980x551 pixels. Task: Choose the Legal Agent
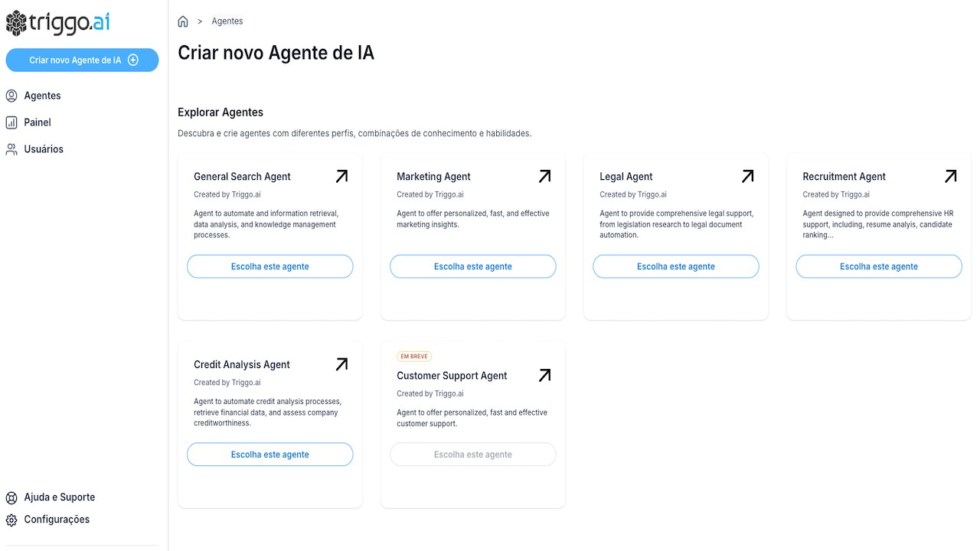coord(676,266)
